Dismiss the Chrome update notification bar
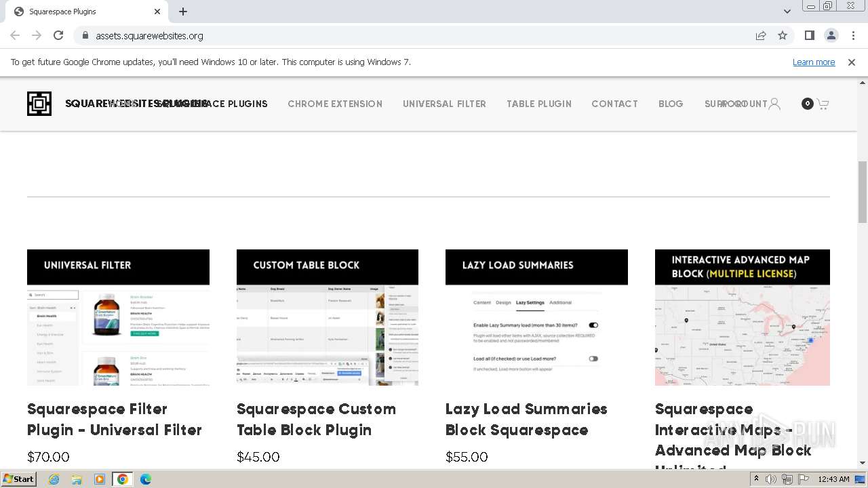868x488 pixels. 852,62
